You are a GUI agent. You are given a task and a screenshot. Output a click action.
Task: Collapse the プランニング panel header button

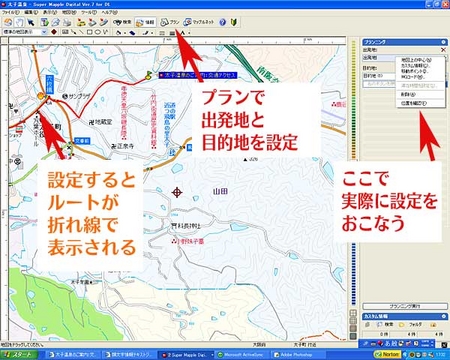click(443, 42)
